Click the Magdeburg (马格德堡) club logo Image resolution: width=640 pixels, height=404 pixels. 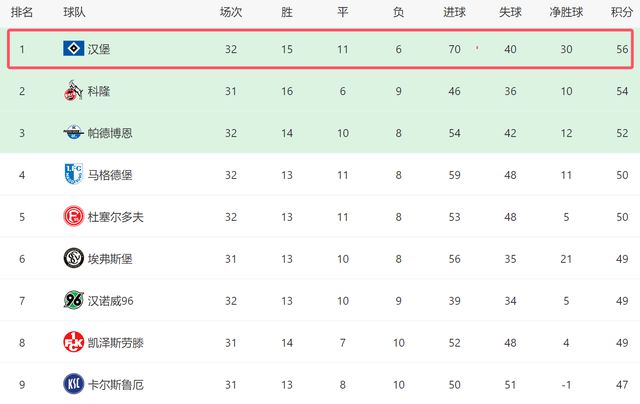click(x=73, y=175)
